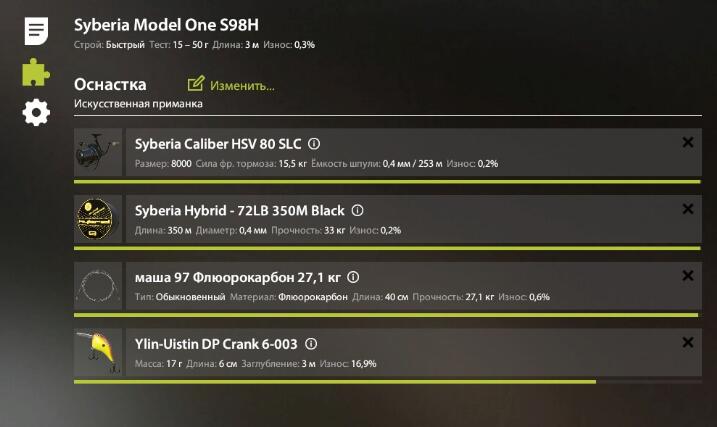View info for Ylin-Uistin DP Crank lure
717x427 pixels.
[x=311, y=344]
